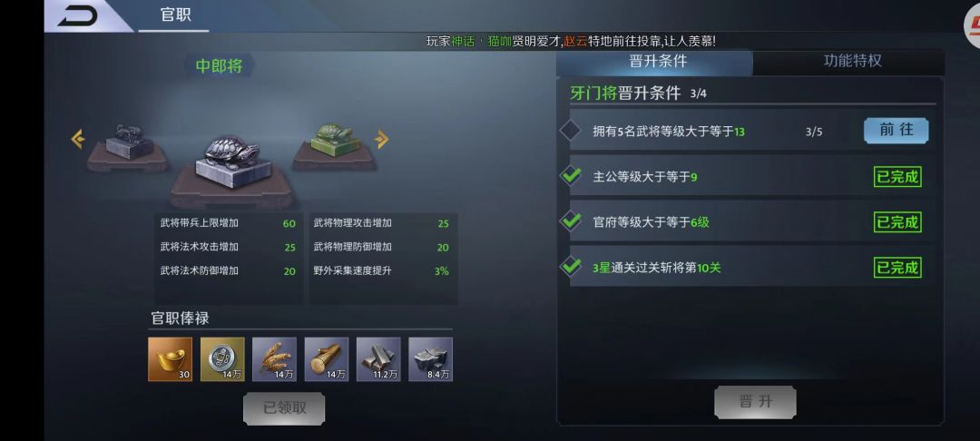Select the silver coin reward icon

click(x=222, y=359)
